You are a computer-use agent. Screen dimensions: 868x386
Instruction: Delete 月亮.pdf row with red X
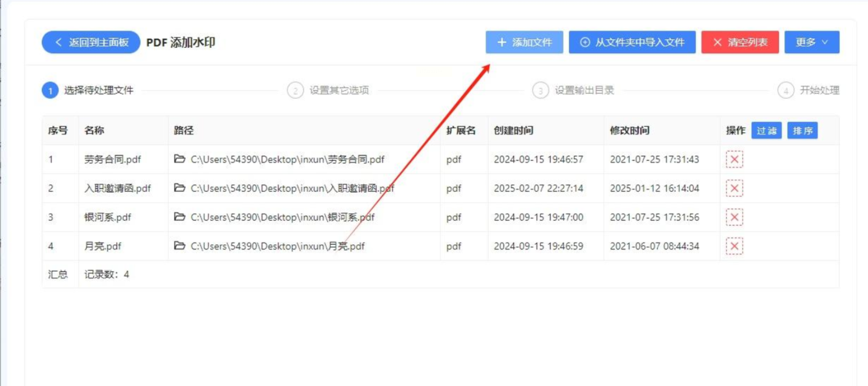pos(734,246)
